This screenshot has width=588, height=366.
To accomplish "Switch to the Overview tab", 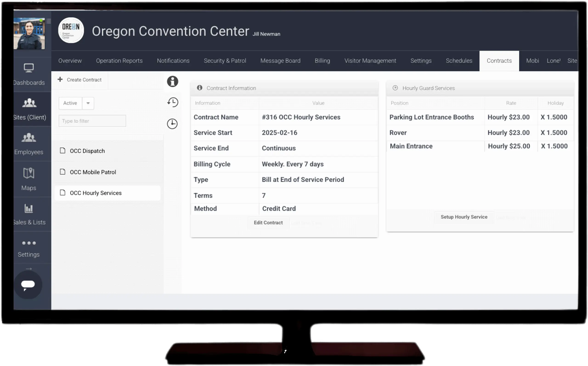I will 70,61.
